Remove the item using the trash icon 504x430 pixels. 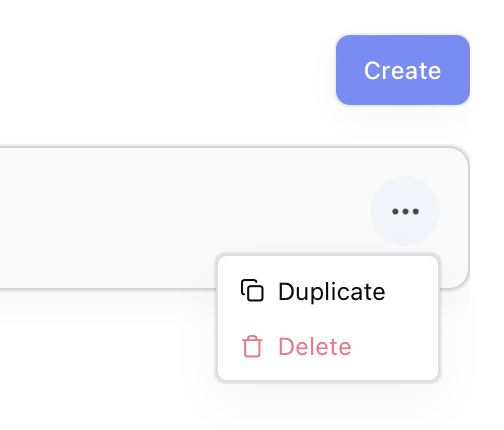coord(252,346)
